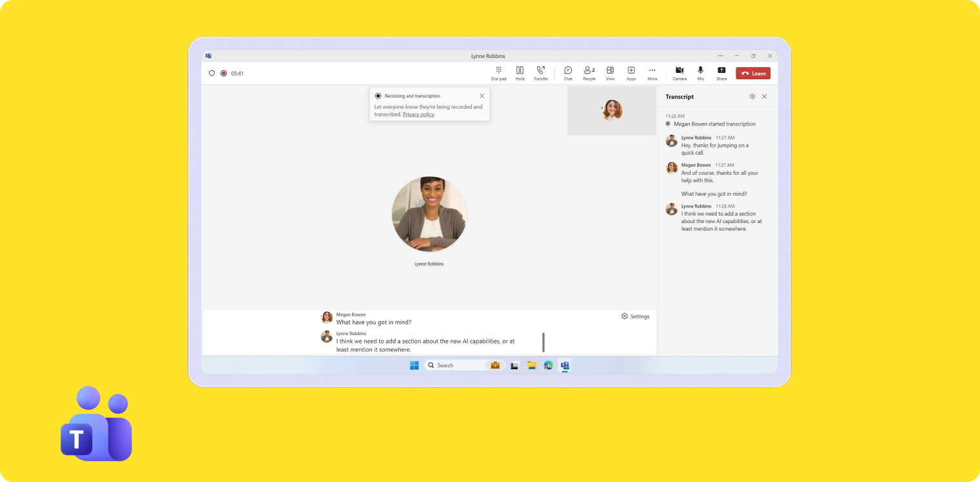980x482 pixels.
Task: Click the captions pane scrollbar
Action: point(544,342)
